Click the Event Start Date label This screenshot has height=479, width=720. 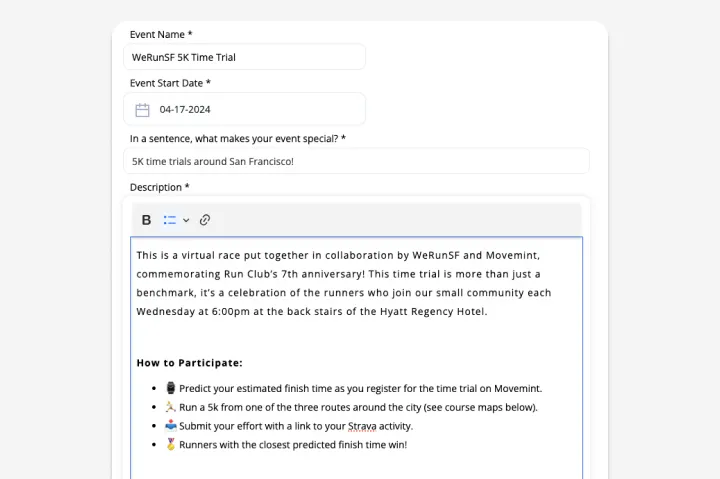[170, 83]
